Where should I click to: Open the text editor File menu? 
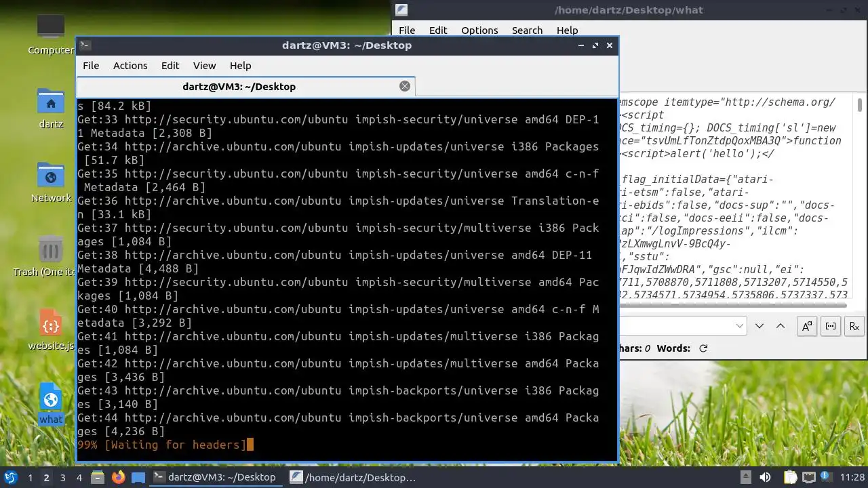[407, 30]
